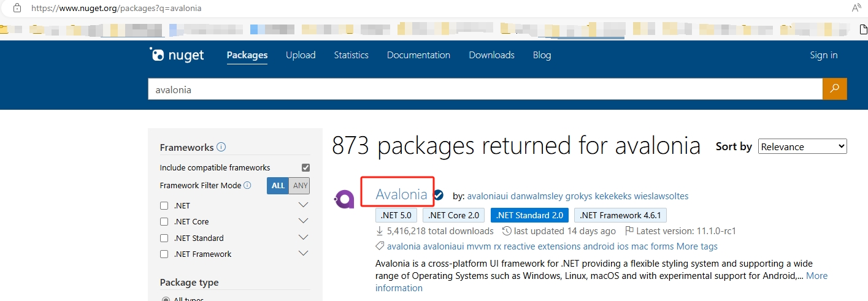Check the .NET Core framework checkbox

164,221
